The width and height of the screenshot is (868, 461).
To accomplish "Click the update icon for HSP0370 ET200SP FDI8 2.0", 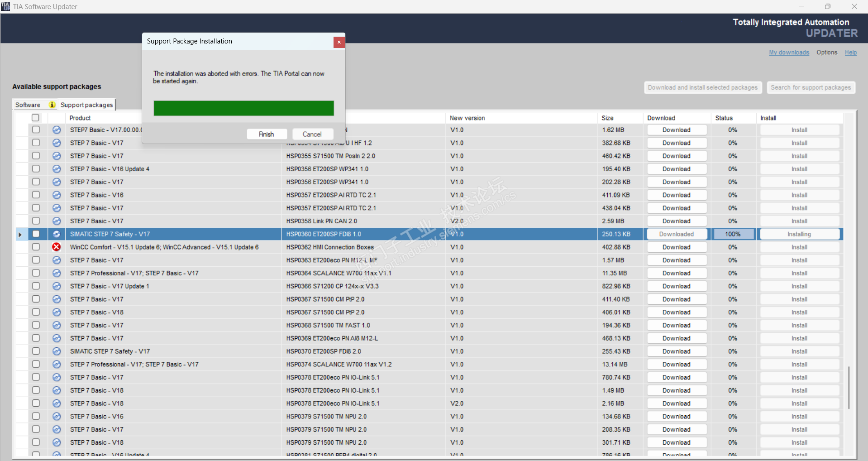I will (57, 351).
